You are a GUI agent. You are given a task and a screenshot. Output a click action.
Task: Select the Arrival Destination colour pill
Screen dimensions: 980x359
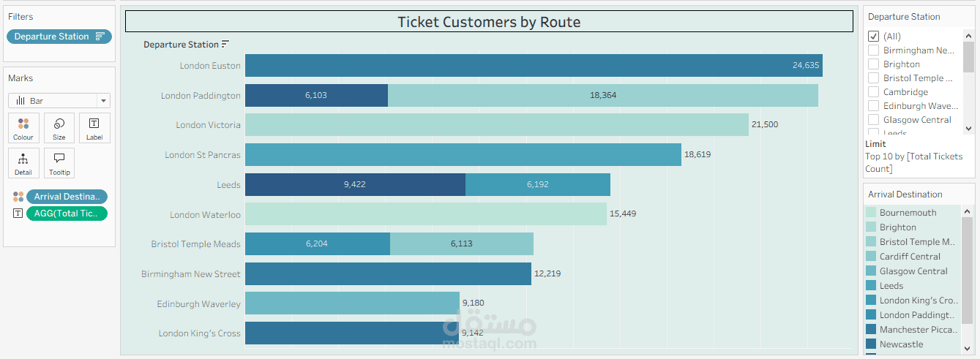[x=67, y=197]
